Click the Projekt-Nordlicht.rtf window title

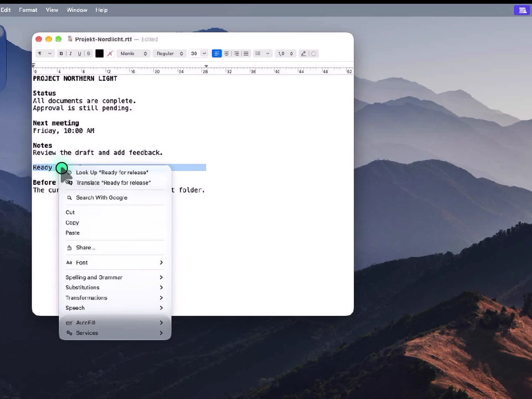pyautogui.click(x=103, y=39)
